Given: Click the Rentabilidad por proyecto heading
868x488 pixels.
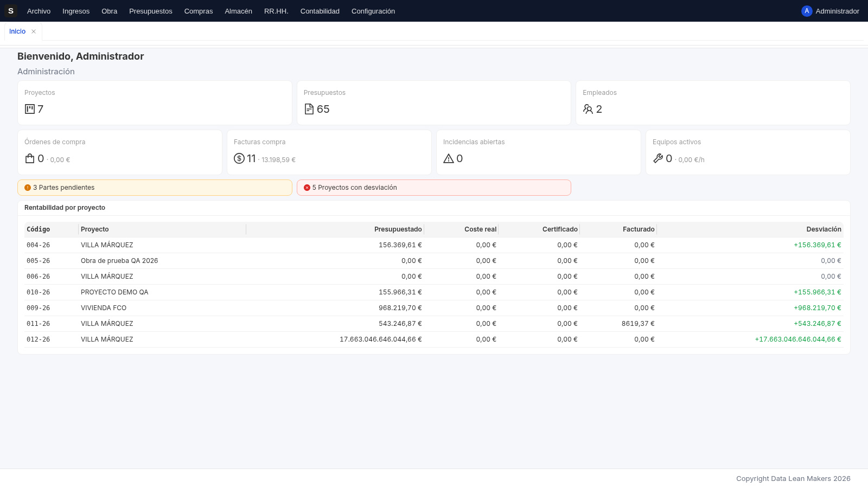Looking at the screenshot, I should click(x=65, y=208).
